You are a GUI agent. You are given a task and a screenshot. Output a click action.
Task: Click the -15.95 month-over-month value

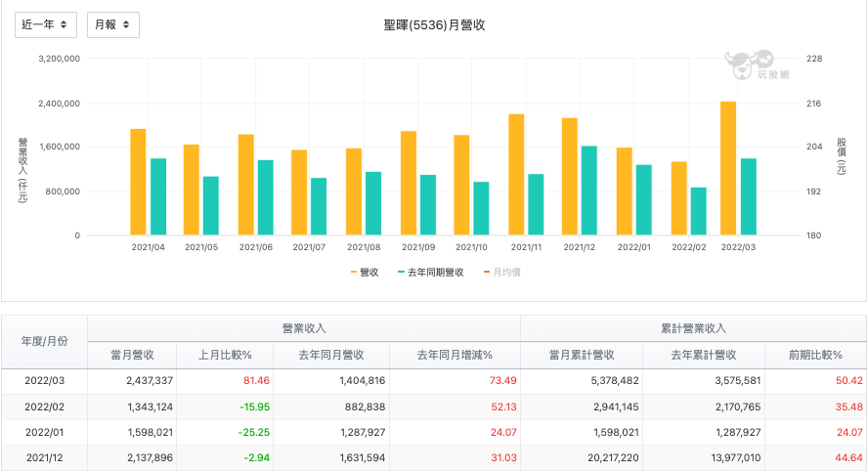(x=255, y=407)
